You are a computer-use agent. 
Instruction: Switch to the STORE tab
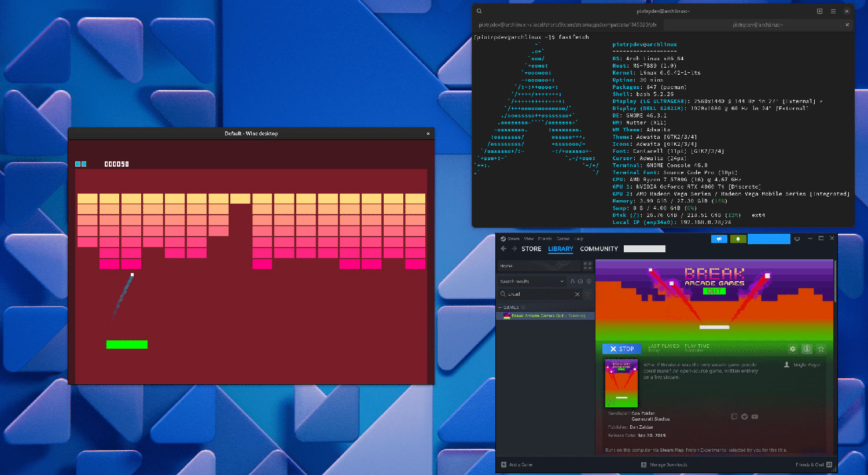click(x=531, y=249)
